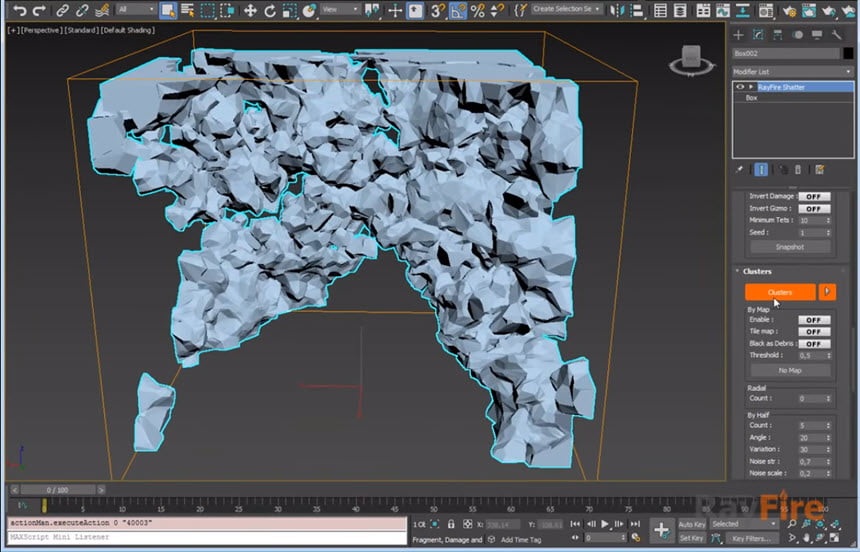Click the object color swatch beside Box002
The width and height of the screenshot is (860, 552).
pyautogui.click(x=848, y=53)
